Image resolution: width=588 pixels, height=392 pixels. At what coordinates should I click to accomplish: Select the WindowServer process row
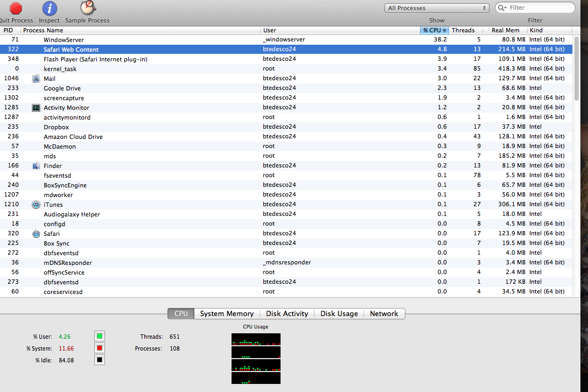pos(286,39)
